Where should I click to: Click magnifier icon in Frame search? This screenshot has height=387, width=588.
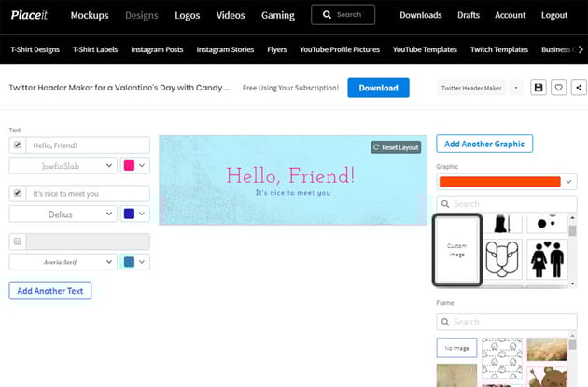[445, 322]
